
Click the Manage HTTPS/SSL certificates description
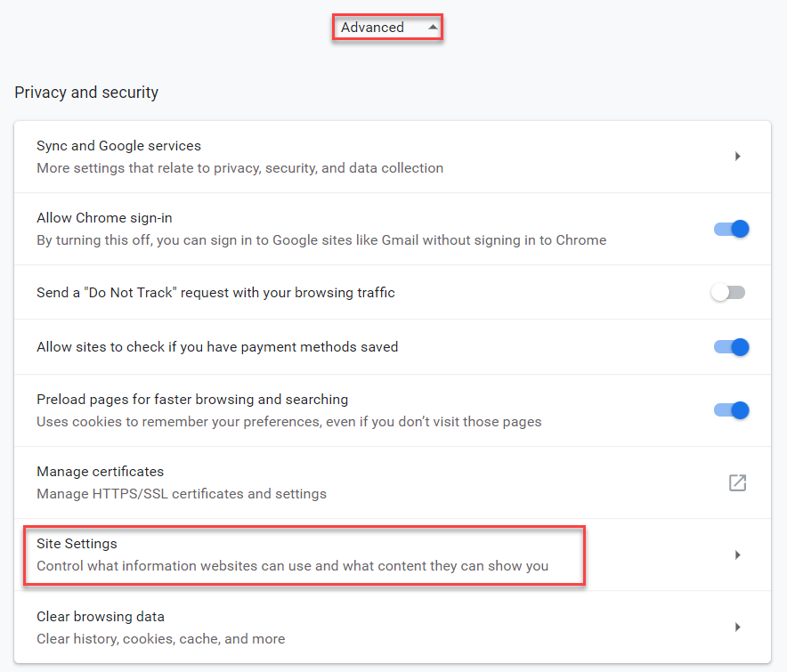click(182, 493)
